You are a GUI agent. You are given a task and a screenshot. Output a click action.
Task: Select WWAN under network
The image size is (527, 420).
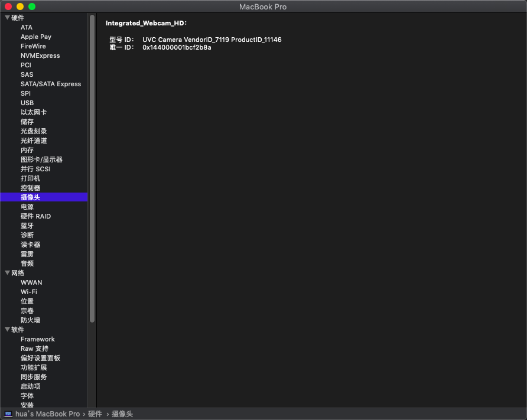pos(31,282)
